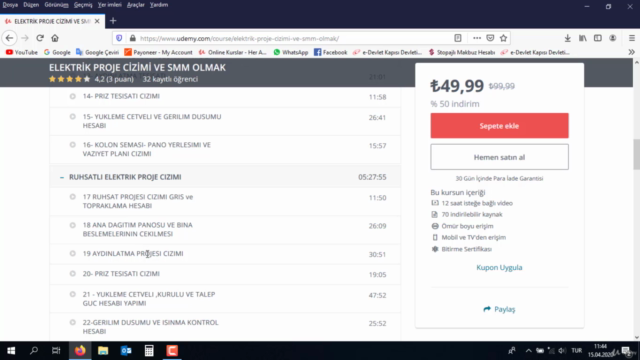
Task: Open Firefox hamburger menu
Action: (x=631, y=38)
